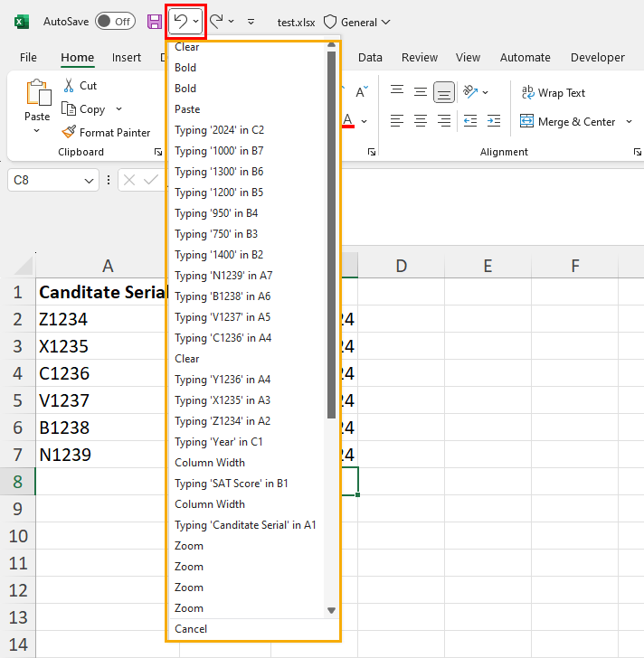
Task: Click the Excel application icon
Action: coord(22,22)
